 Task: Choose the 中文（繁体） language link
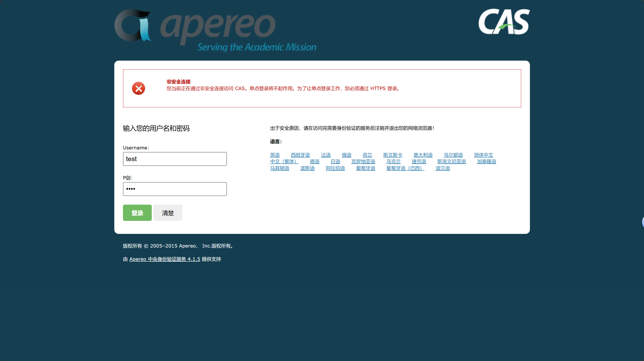tap(284, 161)
